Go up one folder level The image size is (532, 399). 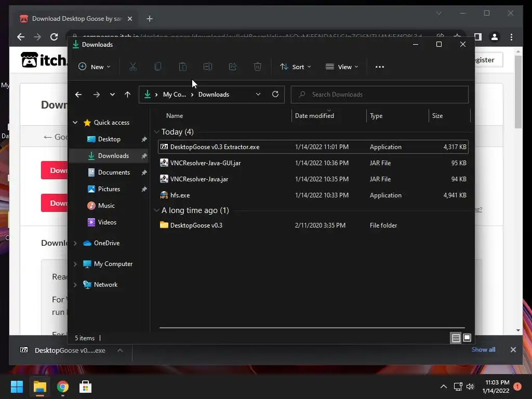pos(128,95)
